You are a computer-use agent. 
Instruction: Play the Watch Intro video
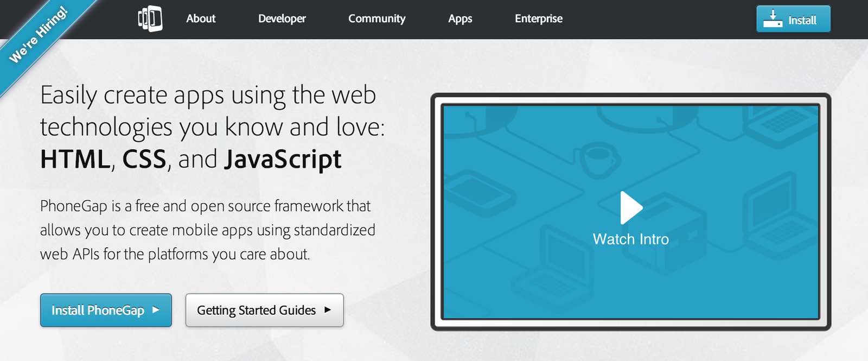coord(631,207)
